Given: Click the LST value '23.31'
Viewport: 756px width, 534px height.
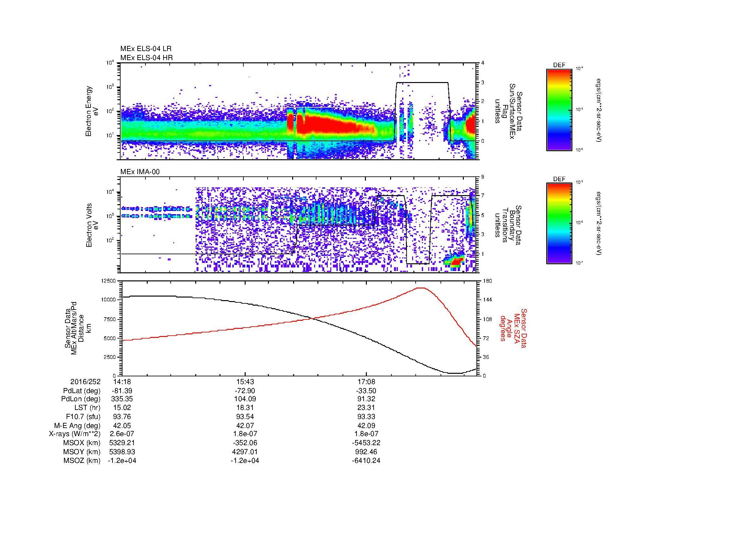Looking at the screenshot, I should (366, 408).
